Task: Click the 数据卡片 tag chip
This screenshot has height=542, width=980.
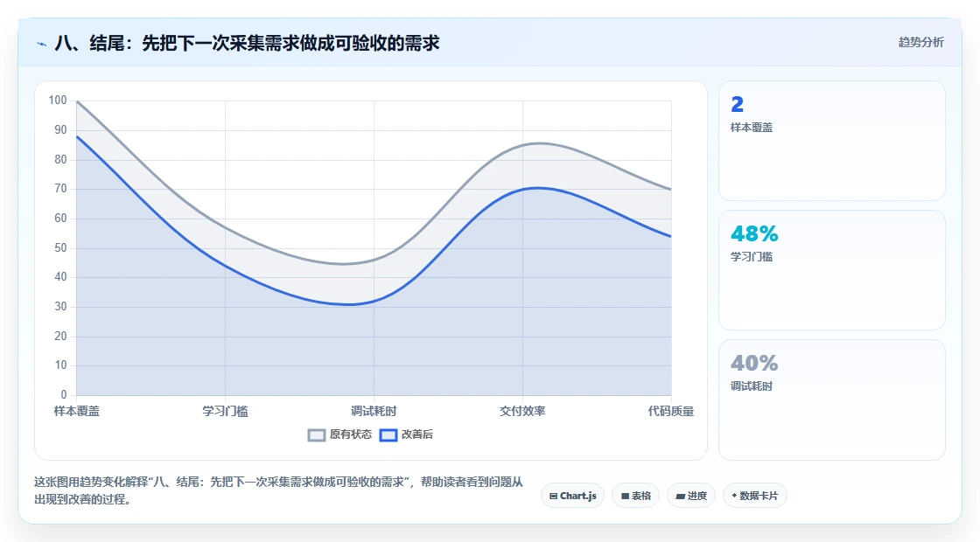Action: (x=755, y=496)
